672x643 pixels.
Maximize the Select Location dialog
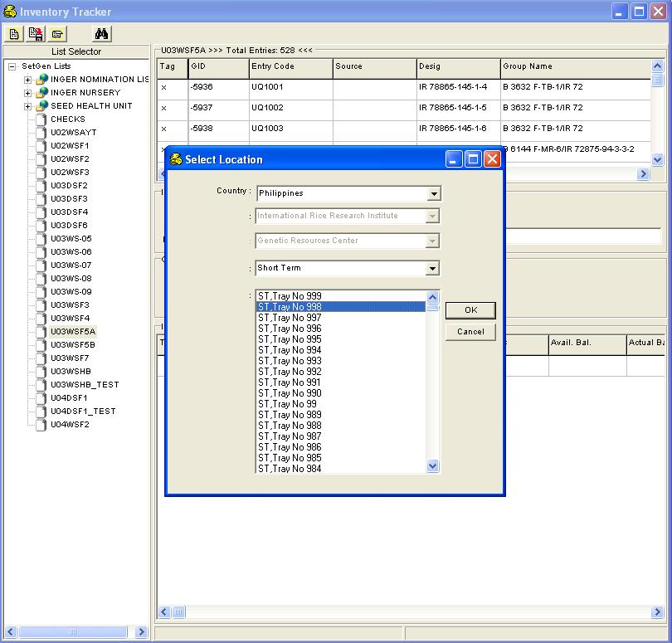pyautogui.click(x=473, y=159)
